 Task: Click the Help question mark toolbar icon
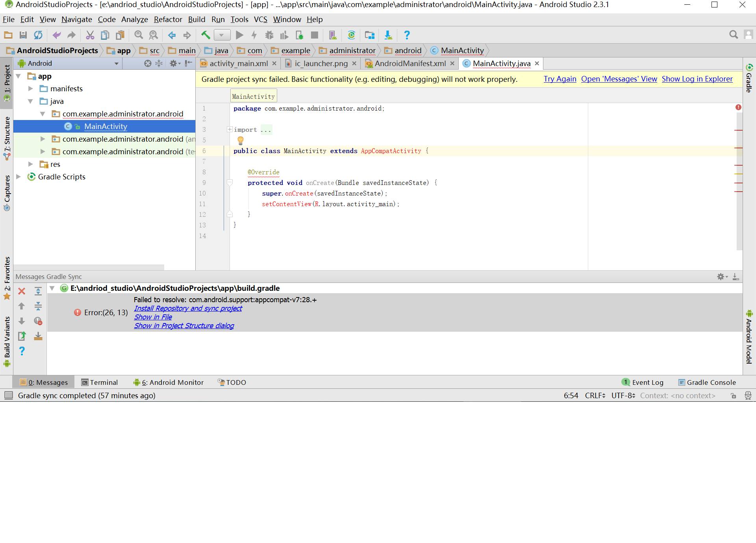(x=407, y=35)
